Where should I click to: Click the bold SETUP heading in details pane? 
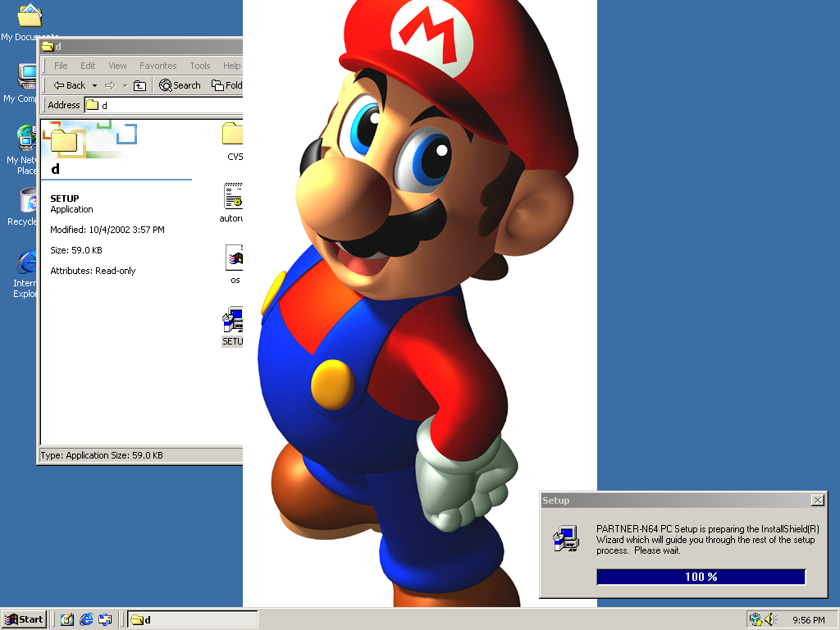64,199
